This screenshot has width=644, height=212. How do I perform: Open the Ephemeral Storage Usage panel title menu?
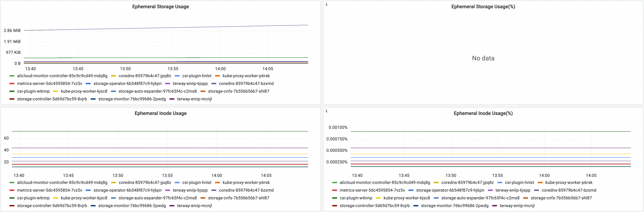160,6
